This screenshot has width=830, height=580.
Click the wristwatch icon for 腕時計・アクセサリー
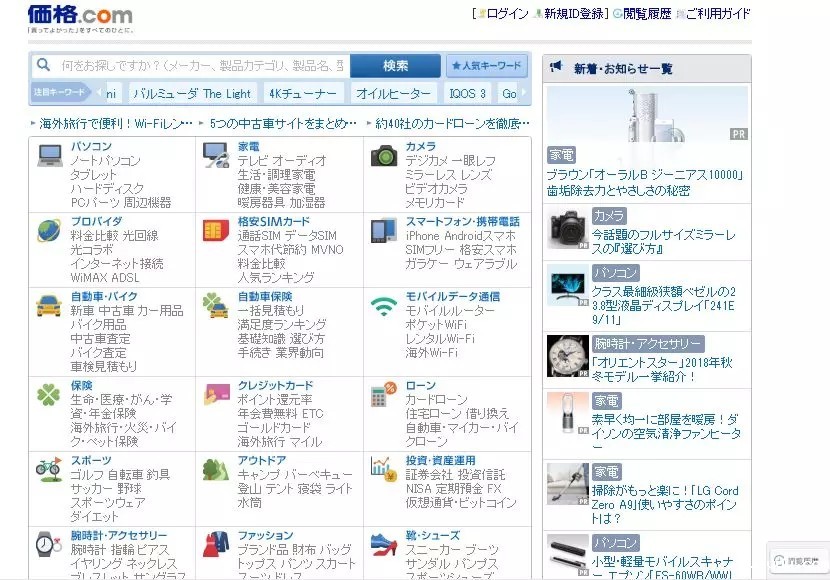click(x=49, y=544)
